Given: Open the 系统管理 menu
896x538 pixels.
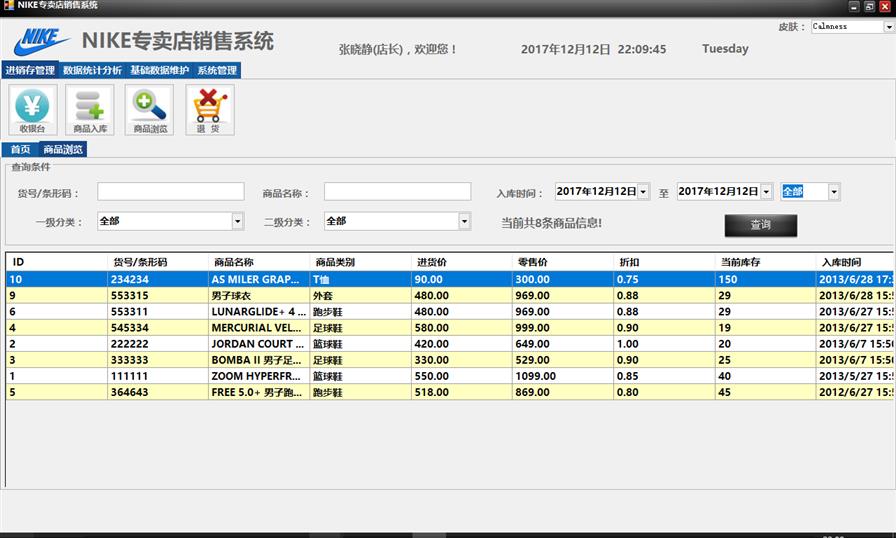Looking at the screenshot, I should 217,70.
